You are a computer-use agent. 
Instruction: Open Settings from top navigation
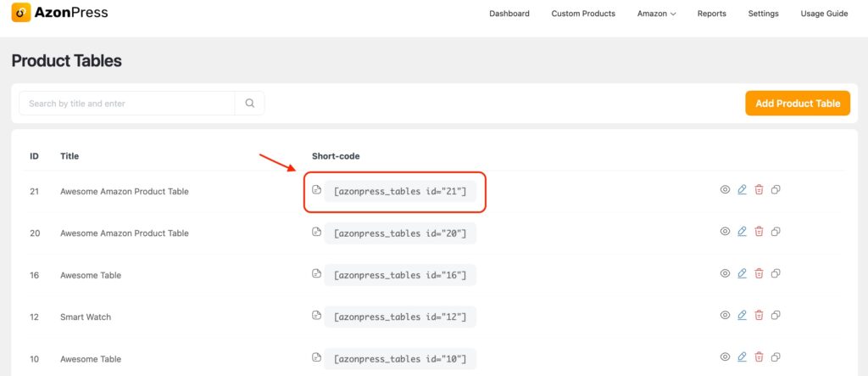click(x=764, y=14)
